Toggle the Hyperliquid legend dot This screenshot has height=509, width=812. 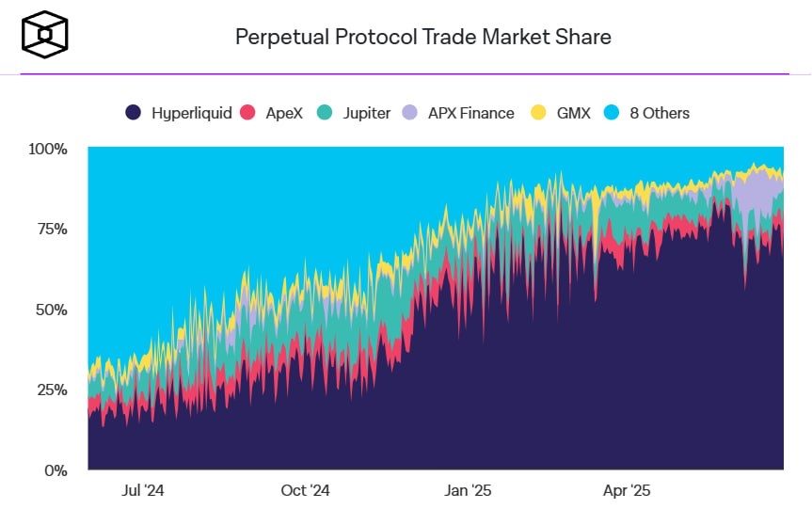(x=134, y=113)
